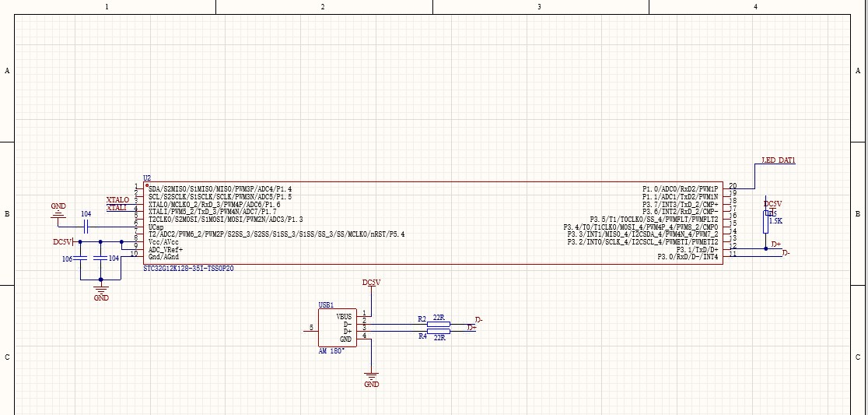Select the STC32G12K128-35I-TSSOP20 part name text
Screen dimensions: 868x415
coord(187,268)
